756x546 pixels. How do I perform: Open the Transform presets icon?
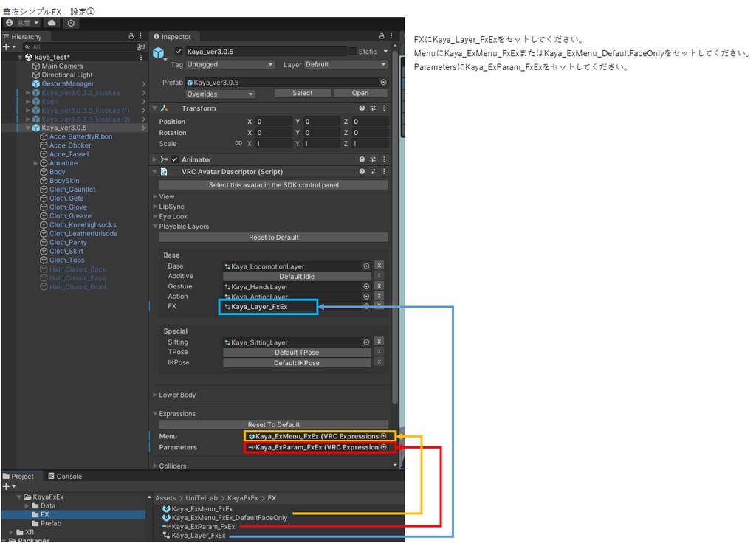373,108
